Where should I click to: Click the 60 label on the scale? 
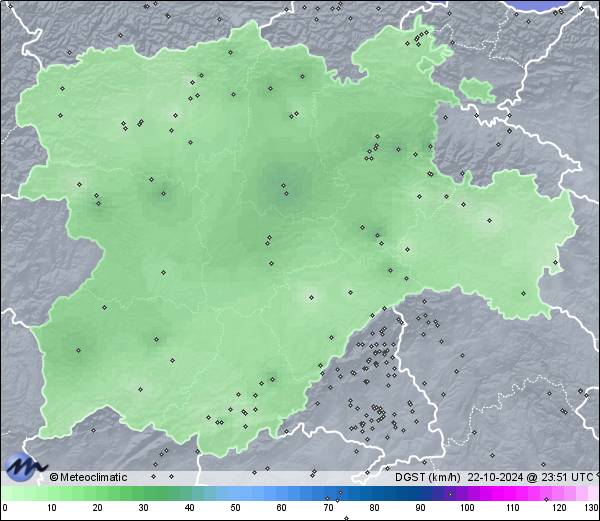click(x=282, y=508)
